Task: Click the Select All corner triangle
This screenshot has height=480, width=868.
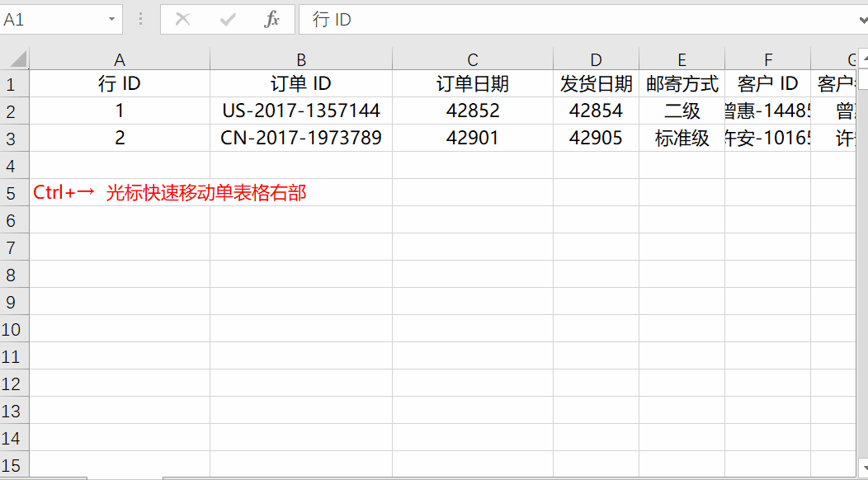Action: click(18, 59)
